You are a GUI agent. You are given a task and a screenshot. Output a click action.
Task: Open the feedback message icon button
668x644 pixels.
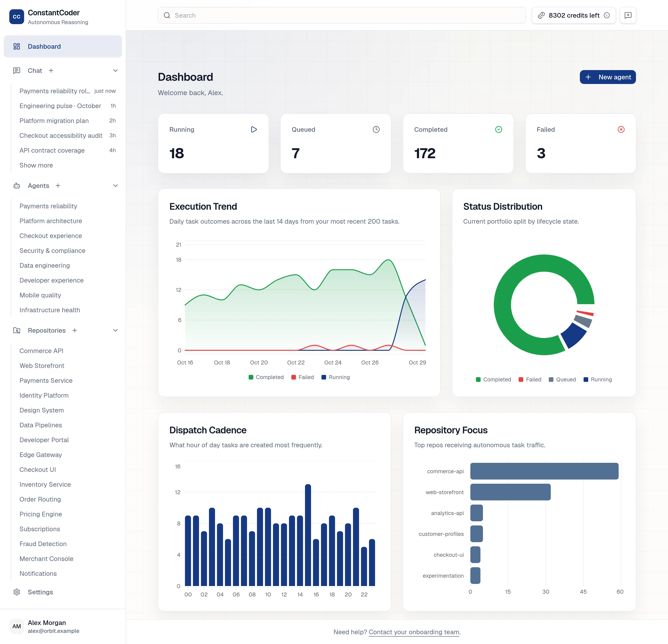coord(628,15)
